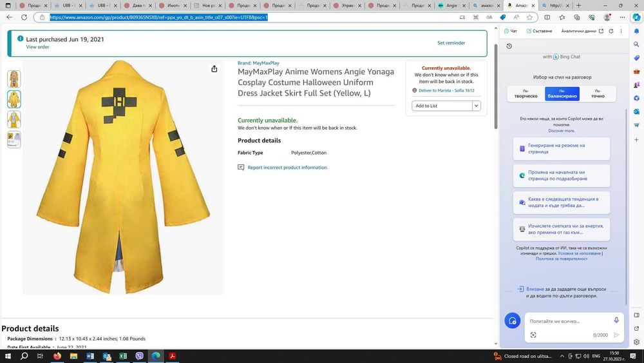Switch to the 'Имоти' browser tab

pos(173,5)
